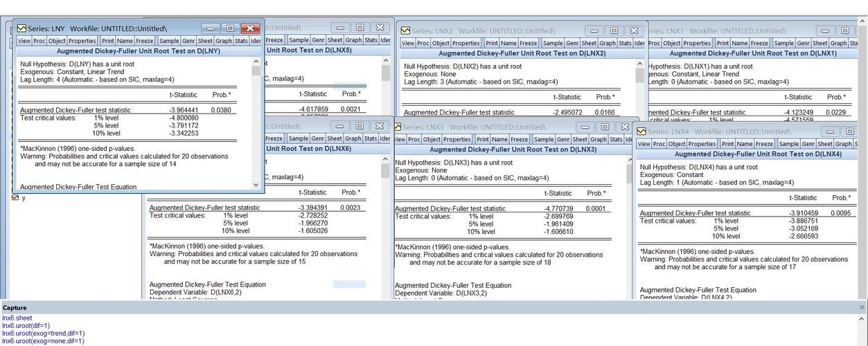Click Properties in the LNX2 window toolbar

pos(466,43)
